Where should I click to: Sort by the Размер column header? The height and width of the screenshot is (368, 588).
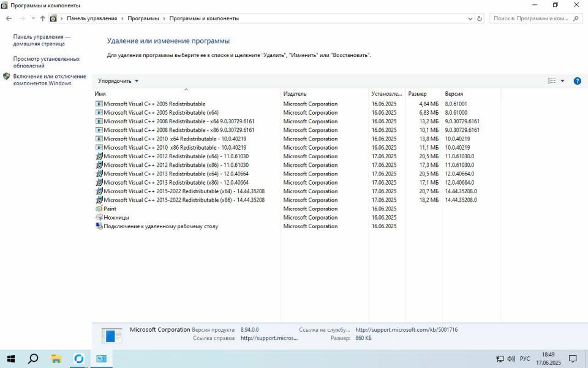tap(423, 93)
